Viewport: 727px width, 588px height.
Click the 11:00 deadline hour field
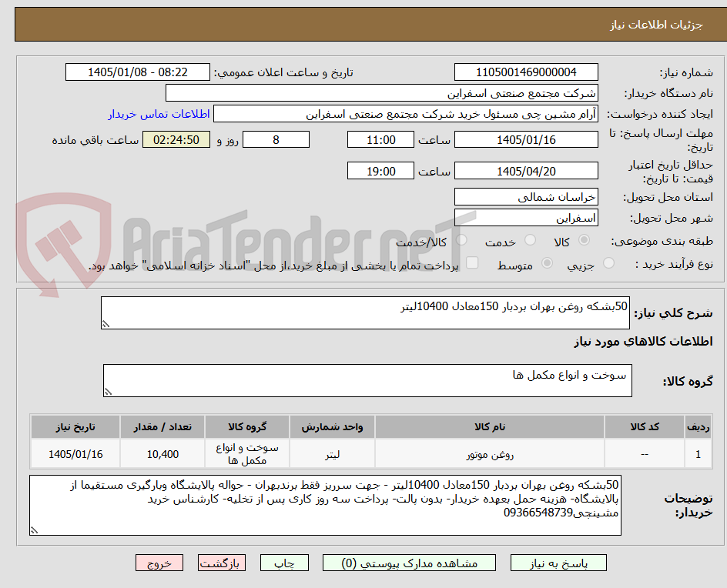[380, 139]
